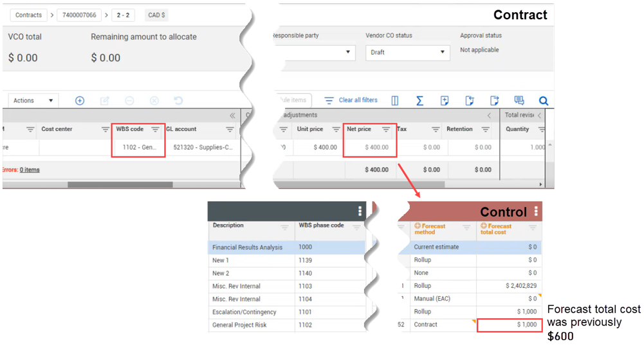Click the Contracts breadcrumb
The image size is (644, 345).
coord(28,15)
